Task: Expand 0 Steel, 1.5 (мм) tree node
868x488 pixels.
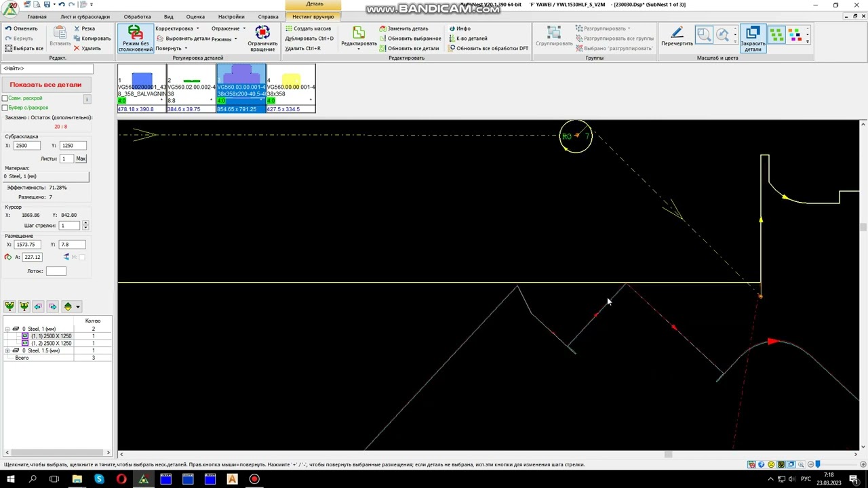Action: point(7,351)
